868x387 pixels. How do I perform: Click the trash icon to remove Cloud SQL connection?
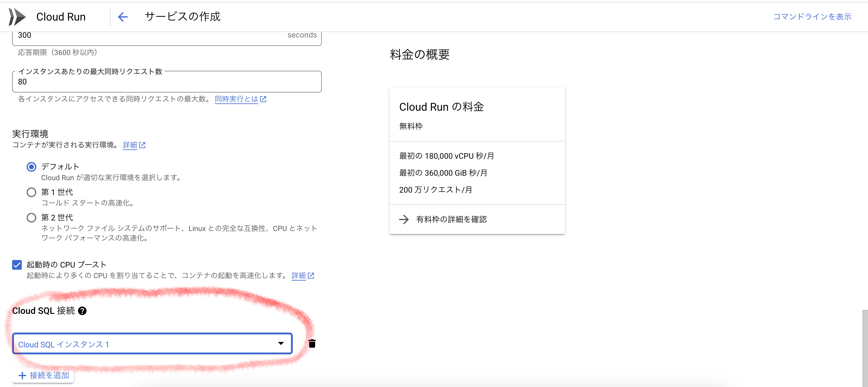pyautogui.click(x=312, y=343)
